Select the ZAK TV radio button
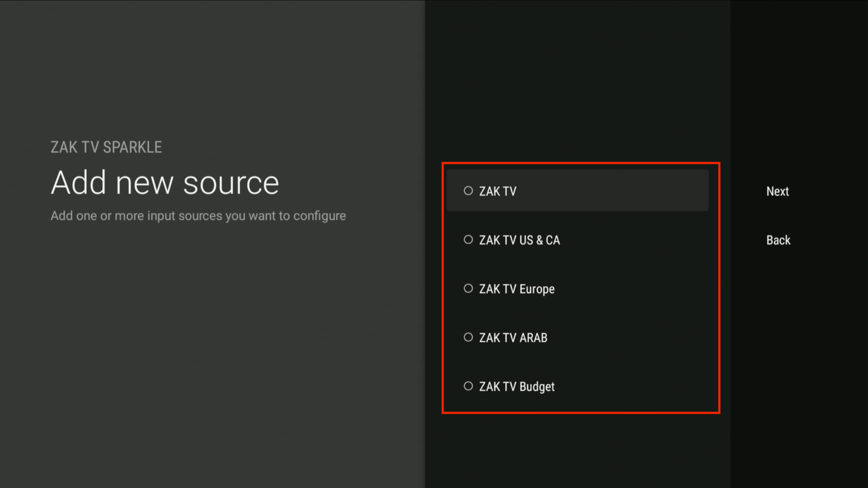This screenshot has height=488, width=868. [468, 191]
